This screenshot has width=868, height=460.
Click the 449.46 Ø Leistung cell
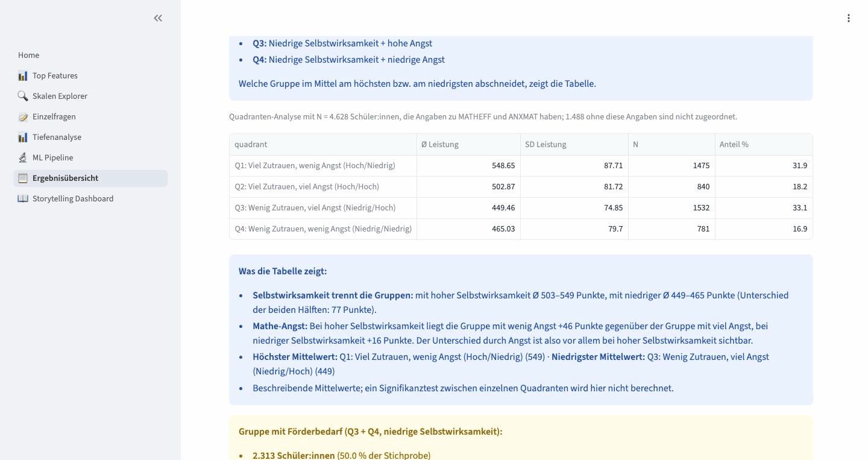click(x=468, y=208)
